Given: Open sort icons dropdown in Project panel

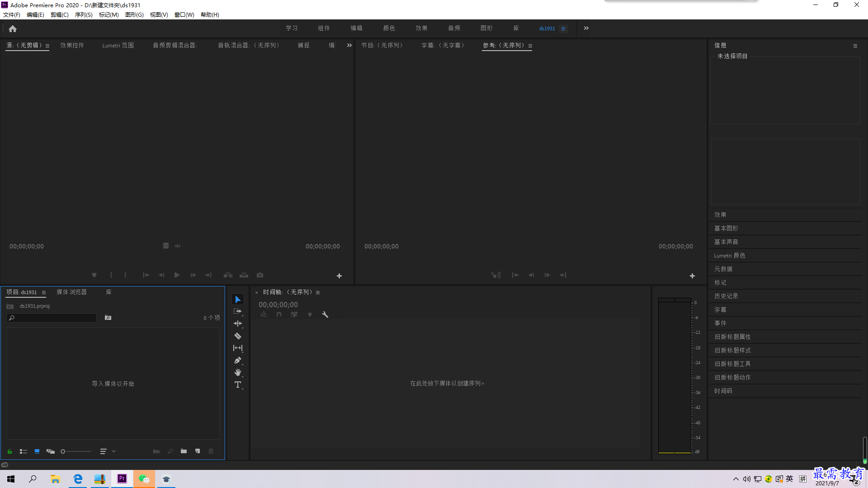Looking at the screenshot, I should (x=108, y=451).
